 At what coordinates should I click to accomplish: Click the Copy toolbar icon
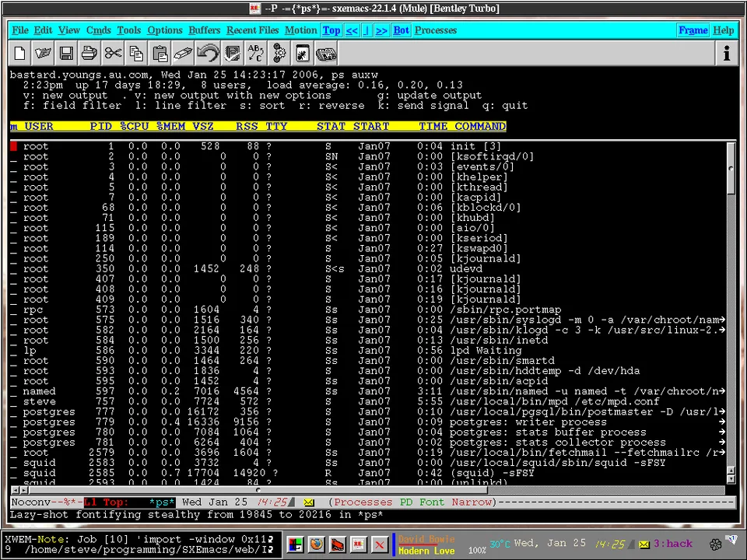click(136, 53)
